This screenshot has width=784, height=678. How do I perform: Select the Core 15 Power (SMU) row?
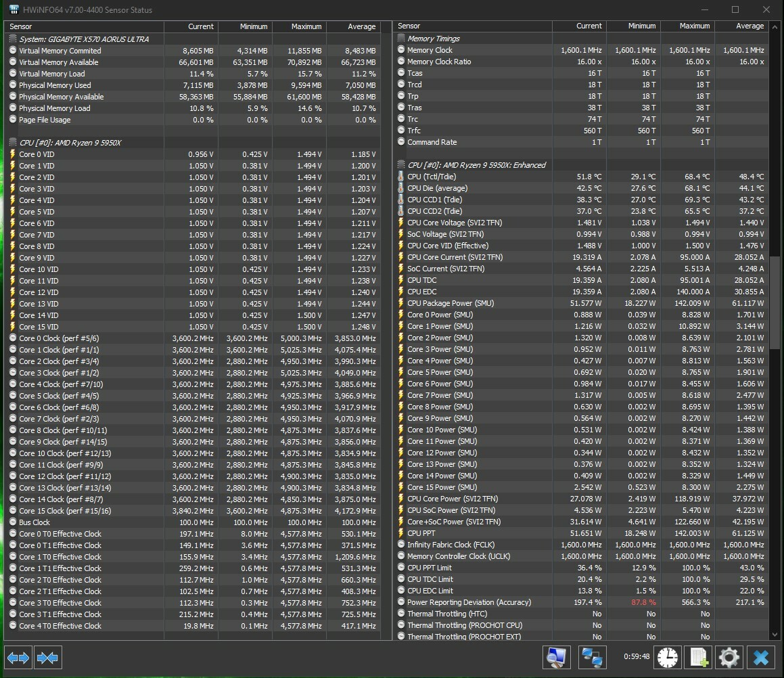(580, 487)
